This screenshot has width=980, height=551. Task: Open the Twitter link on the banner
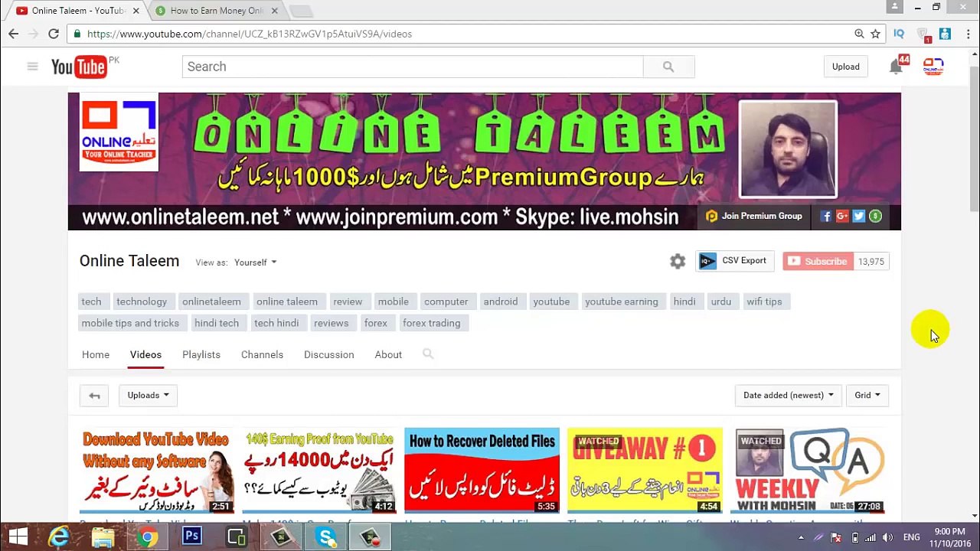click(x=859, y=217)
